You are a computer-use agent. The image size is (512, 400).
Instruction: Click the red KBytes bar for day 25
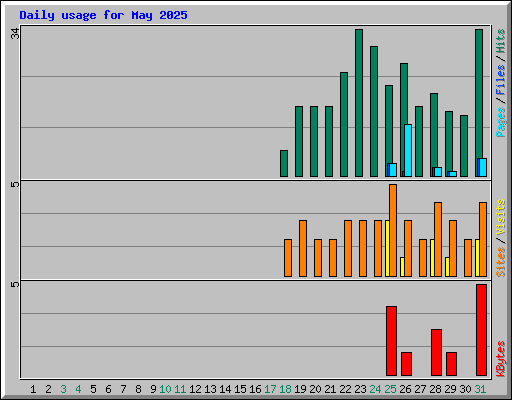click(392, 341)
